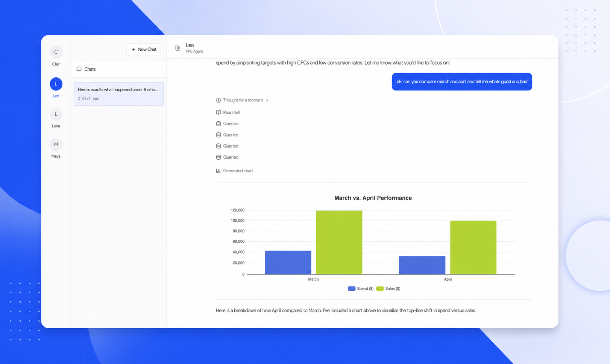Toggle the sidebar panel icon beside Leo

(178, 48)
